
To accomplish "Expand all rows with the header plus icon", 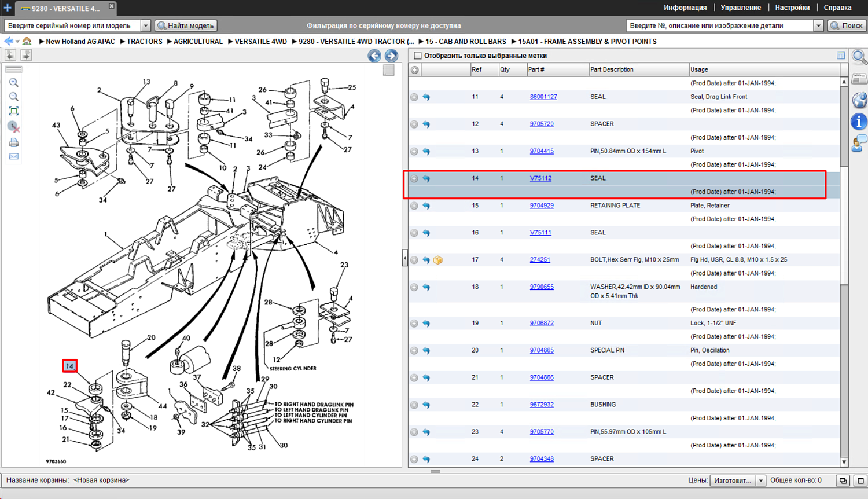I will point(415,70).
